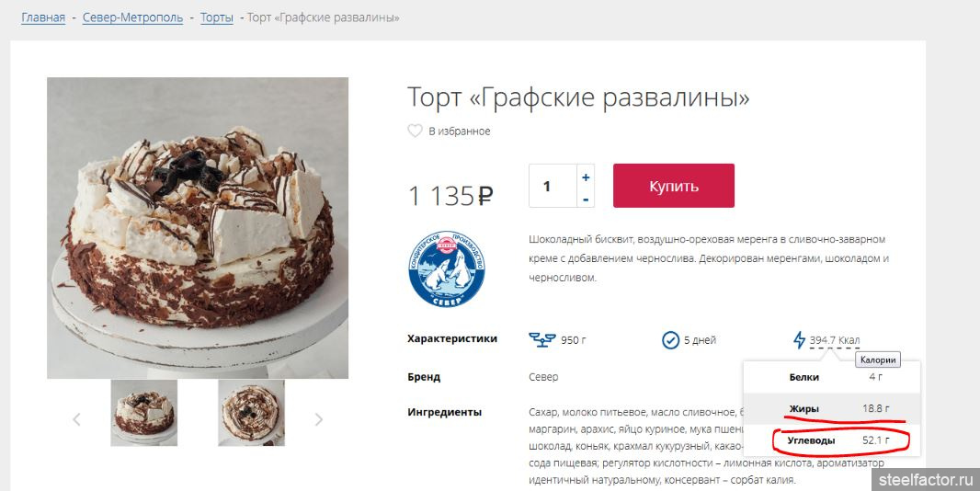Go to Главная breadcrumb link
The image size is (980, 491).
click(x=43, y=17)
